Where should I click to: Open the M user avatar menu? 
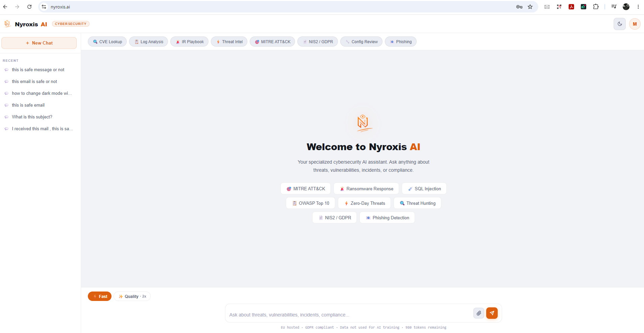(x=635, y=24)
